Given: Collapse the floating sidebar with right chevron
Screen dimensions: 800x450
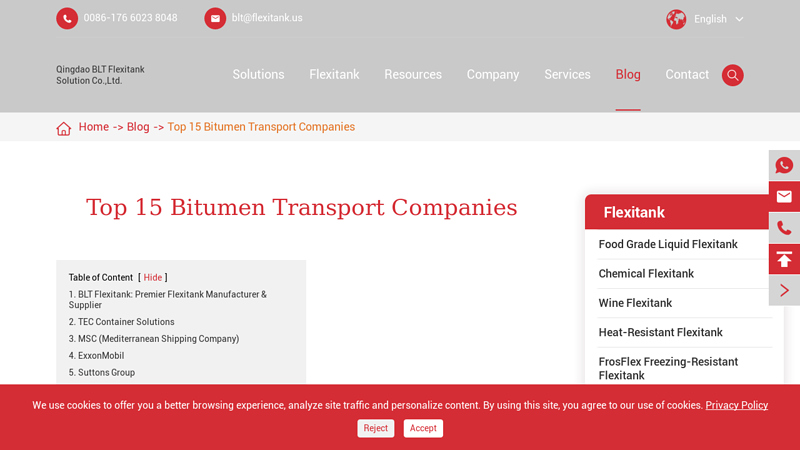Looking at the screenshot, I should (x=784, y=290).
